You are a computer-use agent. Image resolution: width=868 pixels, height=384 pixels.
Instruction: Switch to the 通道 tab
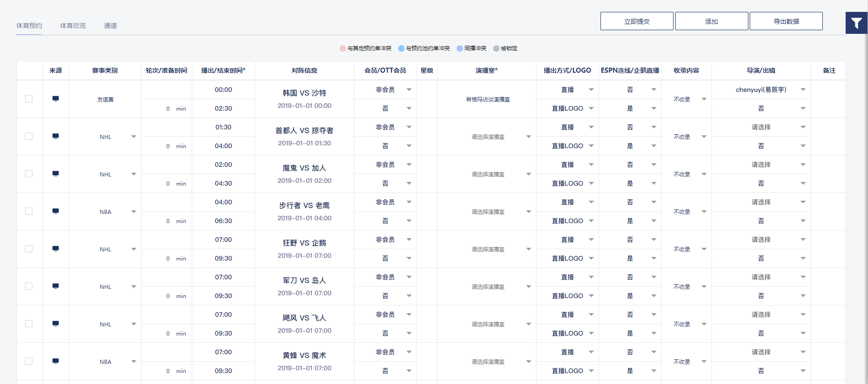click(110, 26)
